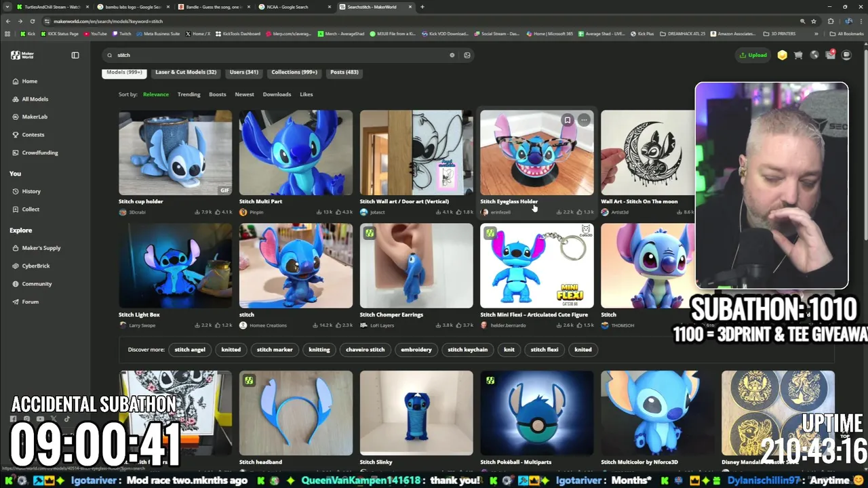
Task: Sort results by Likes
Action: 307,94
